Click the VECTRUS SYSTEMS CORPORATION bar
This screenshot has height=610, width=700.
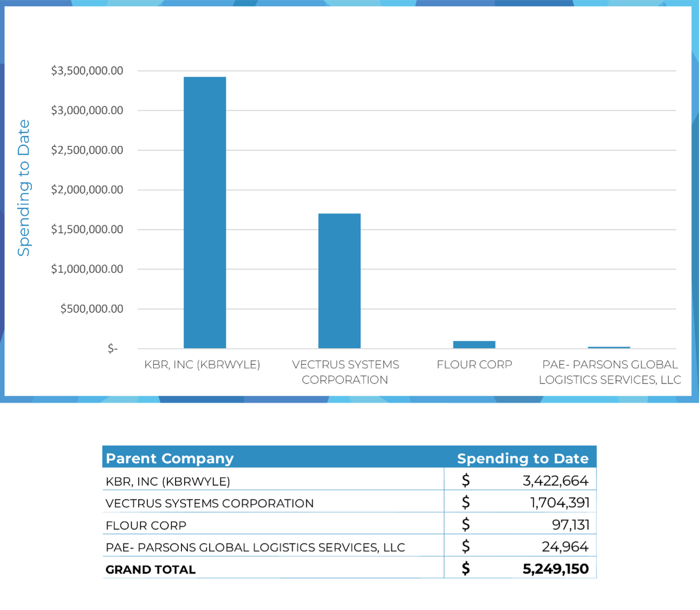[x=340, y=281]
